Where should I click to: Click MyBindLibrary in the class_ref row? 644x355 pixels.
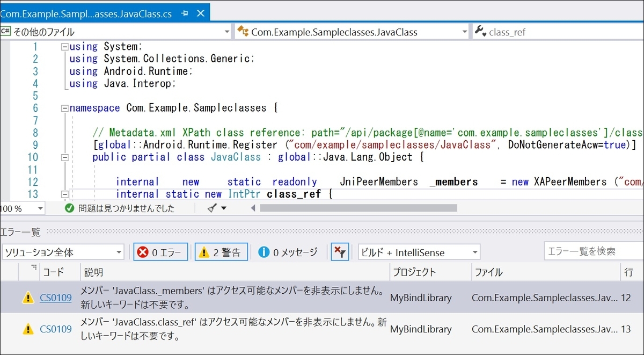tap(421, 329)
